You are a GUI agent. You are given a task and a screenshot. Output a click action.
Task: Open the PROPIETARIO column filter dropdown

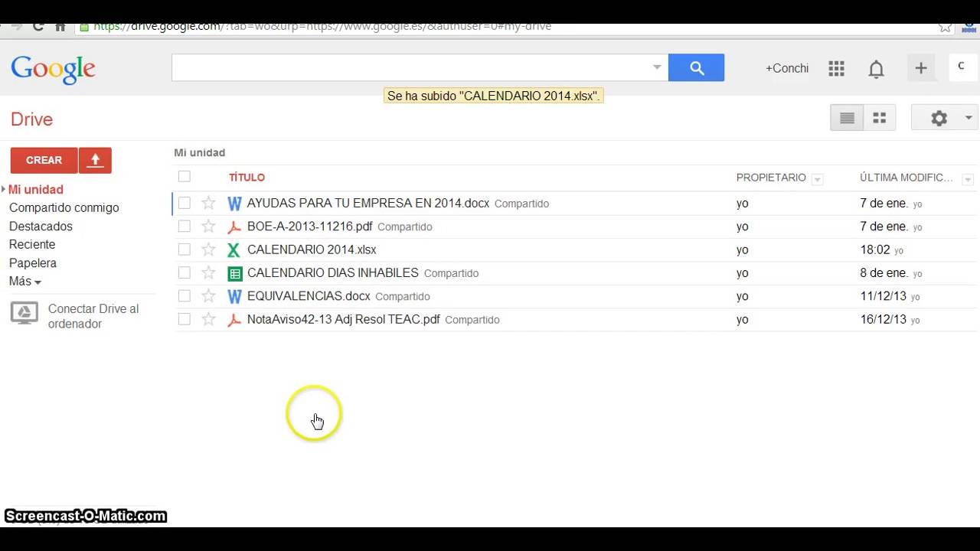click(818, 180)
